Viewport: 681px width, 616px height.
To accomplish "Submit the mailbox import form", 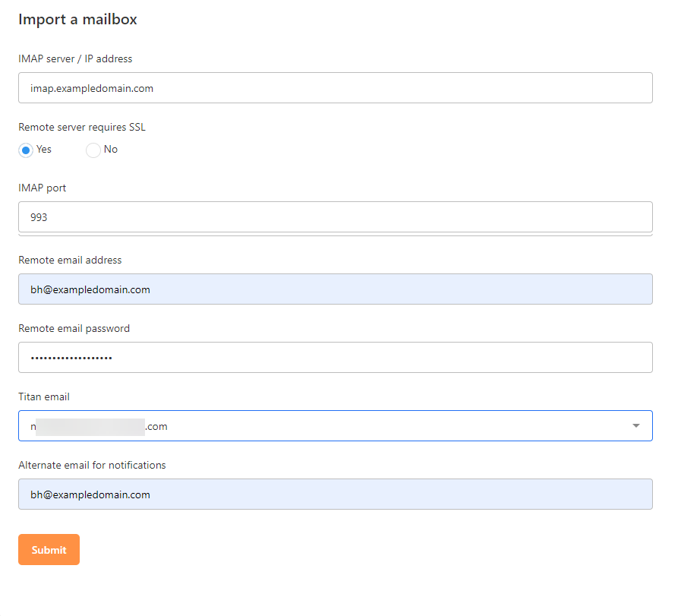I will point(49,549).
